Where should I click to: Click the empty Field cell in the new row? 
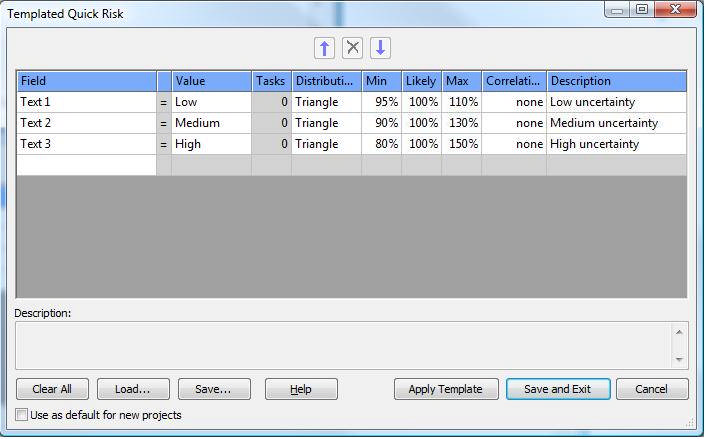[x=86, y=165]
